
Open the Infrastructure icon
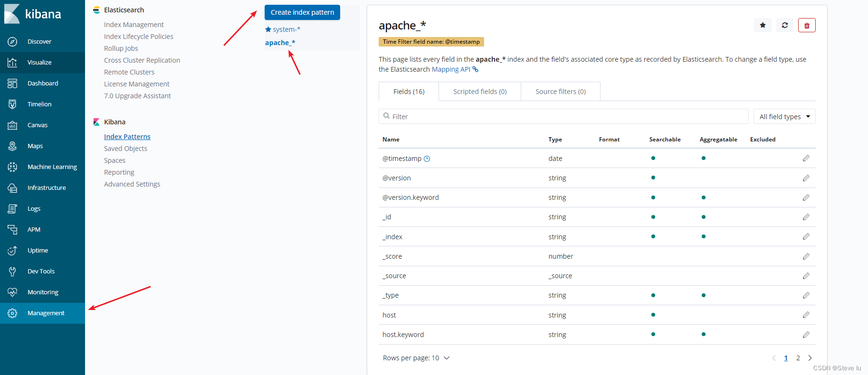[x=12, y=188]
